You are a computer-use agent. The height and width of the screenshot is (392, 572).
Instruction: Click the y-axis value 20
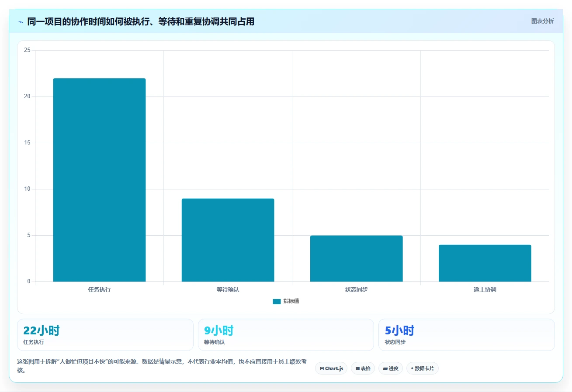27,96
